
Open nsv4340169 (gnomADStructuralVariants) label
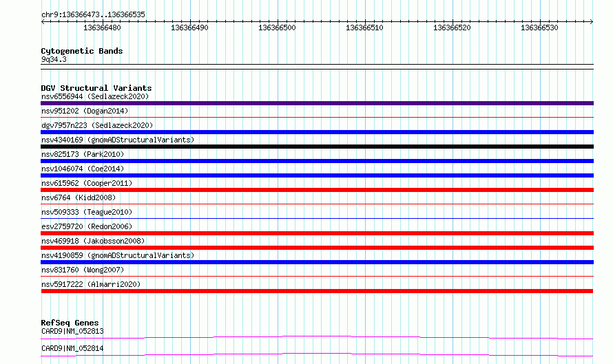click(x=118, y=140)
